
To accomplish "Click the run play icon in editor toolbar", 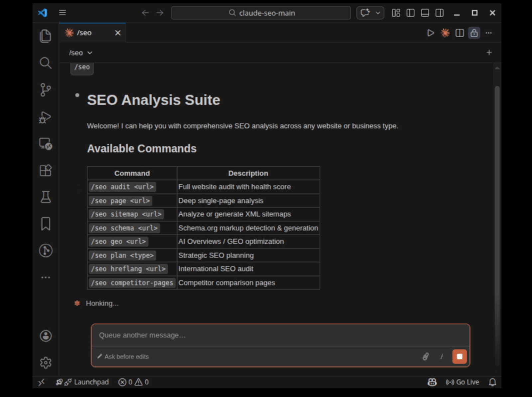I will pos(431,33).
